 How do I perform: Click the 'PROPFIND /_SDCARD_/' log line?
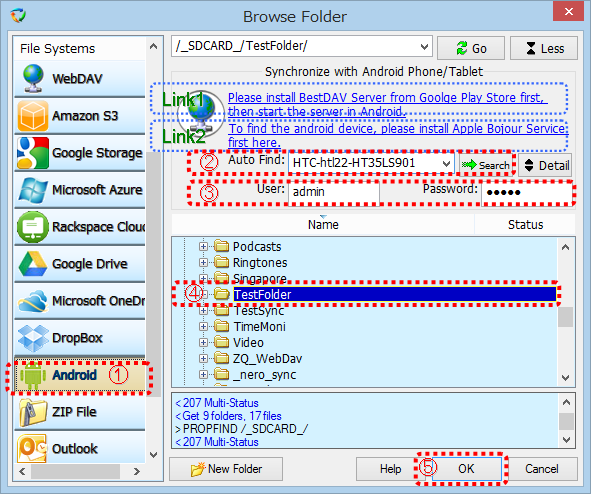click(x=242, y=429)
